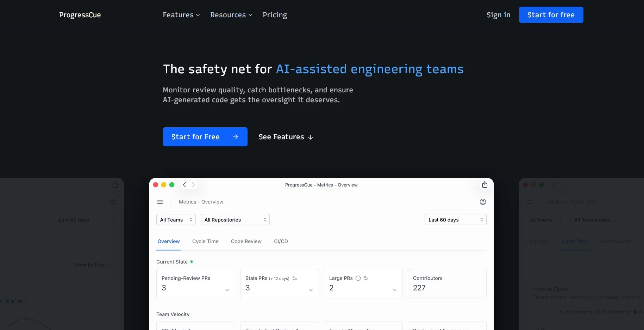The image size is (644, 330).
Task: Open the All Teams dropdown in Overview window
Action: (176, 220)
